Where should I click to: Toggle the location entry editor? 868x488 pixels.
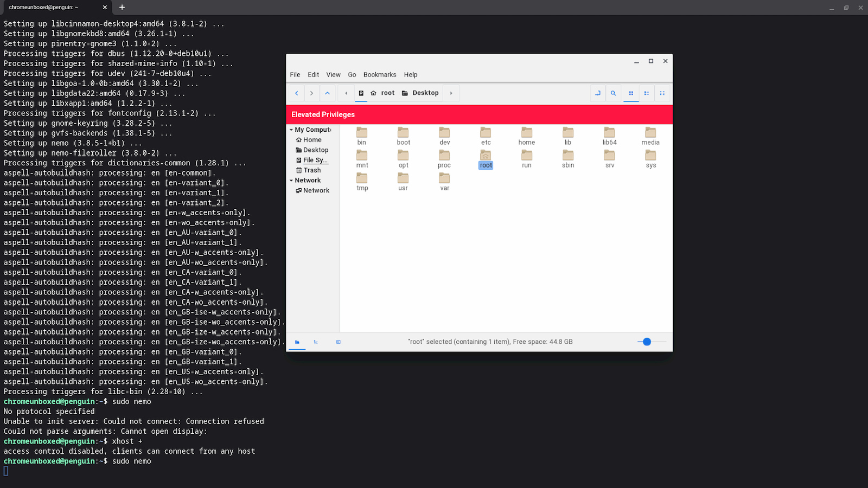[597, 93]
